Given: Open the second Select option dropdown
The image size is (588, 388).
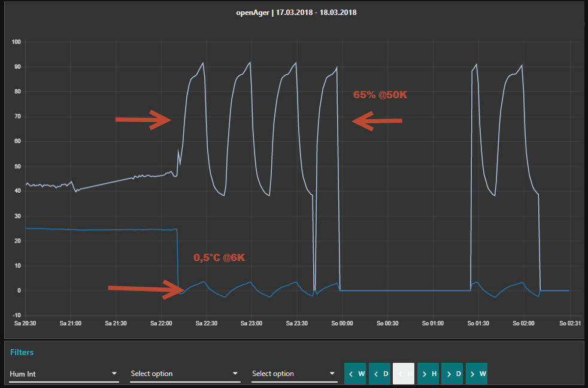Looking at the screenshot, I should [185, 374].
